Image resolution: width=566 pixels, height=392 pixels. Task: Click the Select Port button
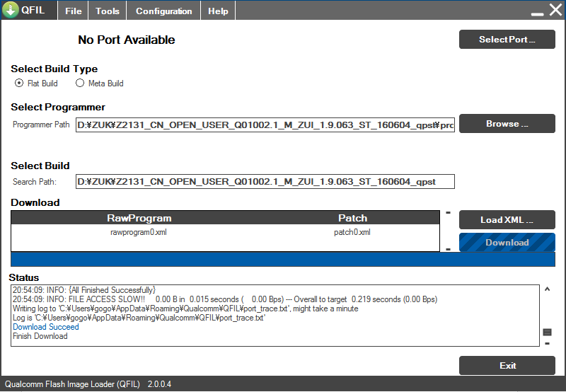[x=507, y=40]
